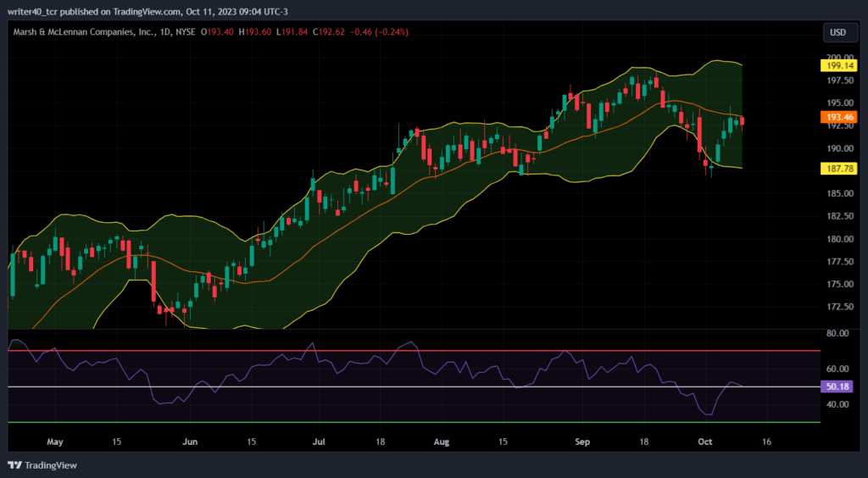Click the O193.40 open value
Image resolution: width=868 pixels, height=478 pixels.
[218, 33]
